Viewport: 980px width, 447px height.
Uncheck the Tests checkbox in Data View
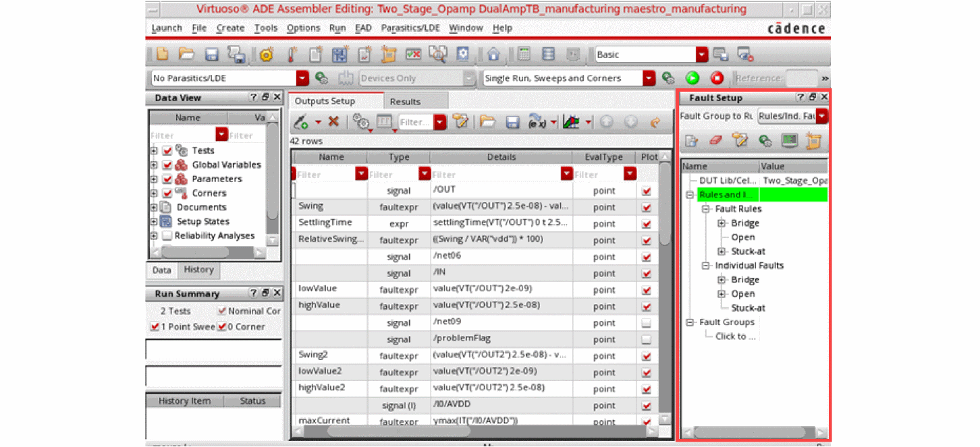tap(167, 150)
